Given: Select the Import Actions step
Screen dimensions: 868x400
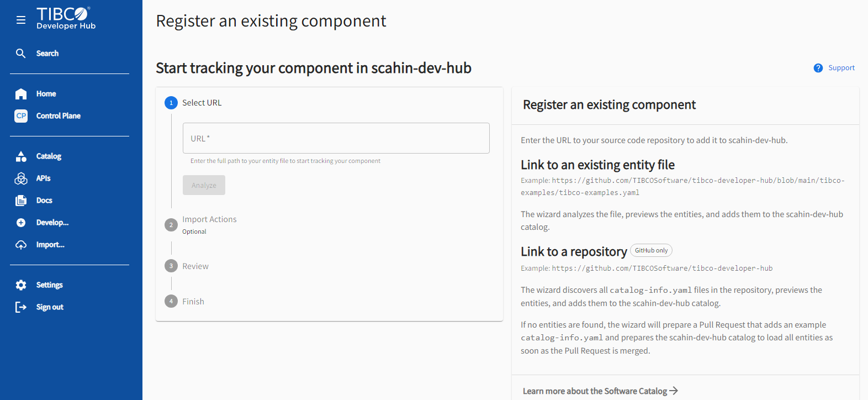Looking at the screenshot, I should point(209,219).
